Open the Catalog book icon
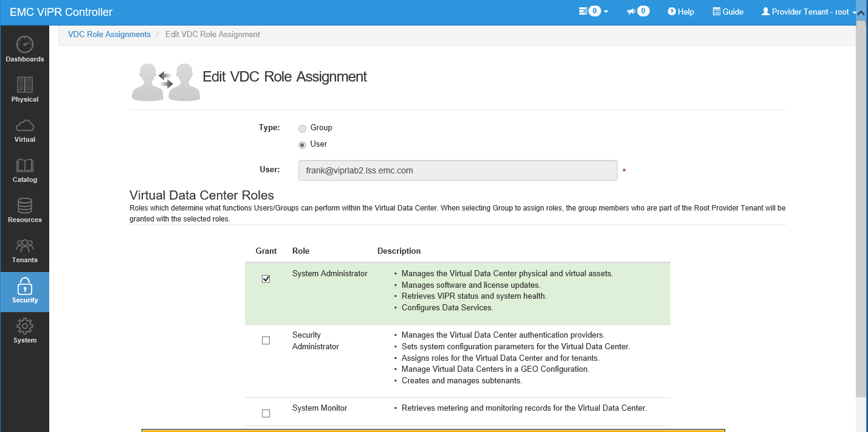Image resolution: width=868 pixels, height=432 pixels. 24,165
